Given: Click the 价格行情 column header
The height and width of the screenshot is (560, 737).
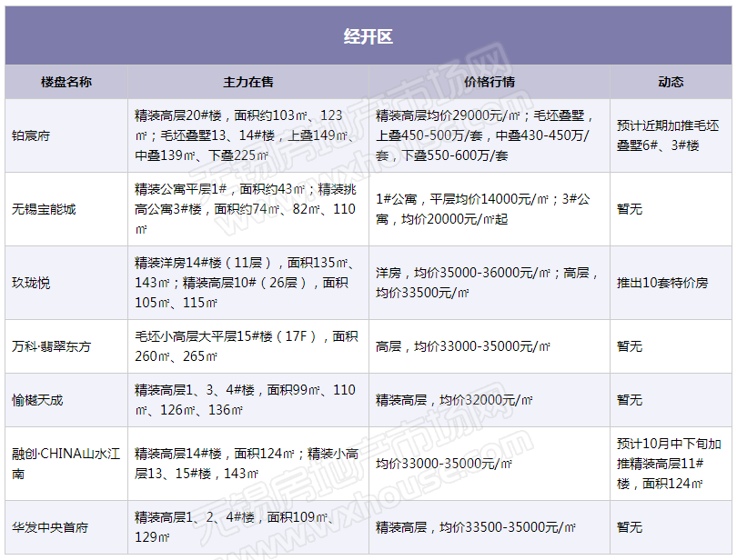Looking at the screenshot, I should tap(489, 82).
